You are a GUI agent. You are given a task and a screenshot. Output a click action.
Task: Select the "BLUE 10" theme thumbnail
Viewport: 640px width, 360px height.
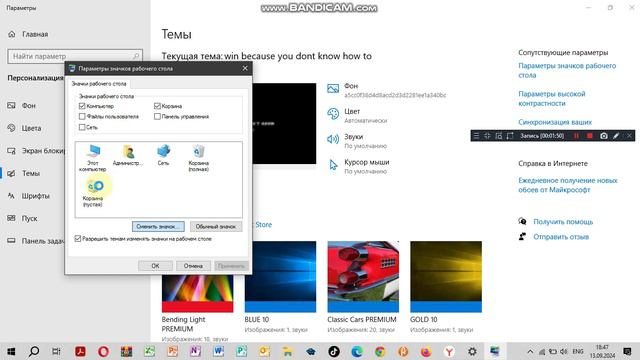point(280,277)
